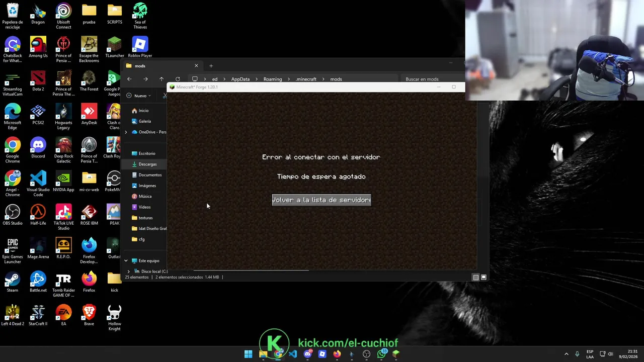Expand OneDrive node in Explorer sidebar
644x362 pixels.
tap(126, 132)
